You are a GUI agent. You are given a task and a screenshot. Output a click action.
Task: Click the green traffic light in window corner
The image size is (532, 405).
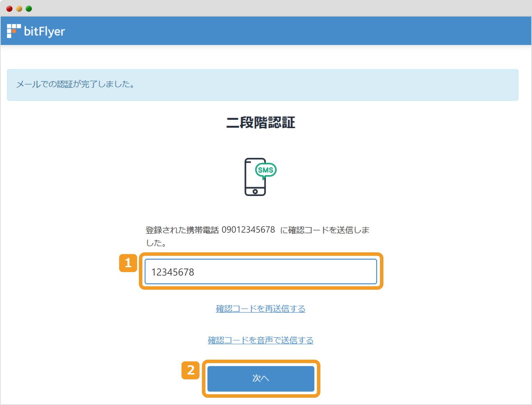click(28, 8)
